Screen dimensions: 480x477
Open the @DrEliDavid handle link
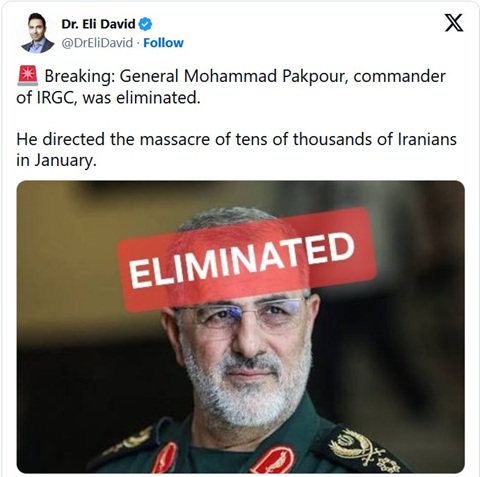tap(97, 43)
